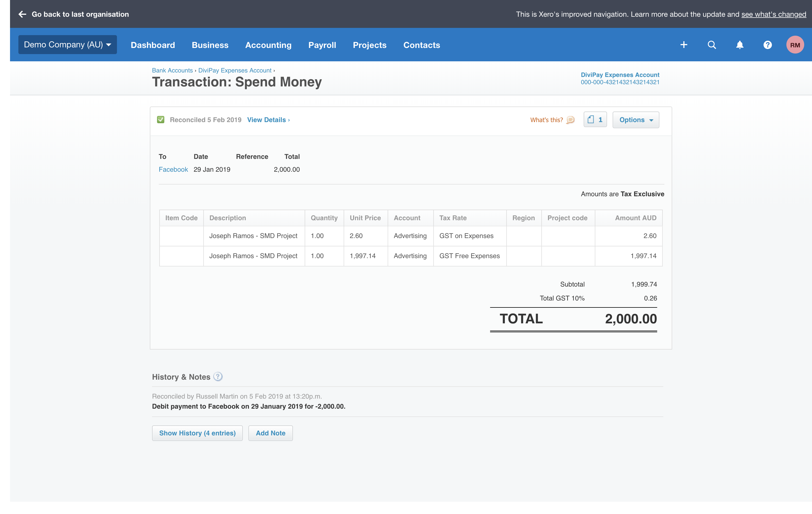This screenshot has height=514, width=812.
Task: Click History & Notes help icon
Action: (x=218, y=377)
